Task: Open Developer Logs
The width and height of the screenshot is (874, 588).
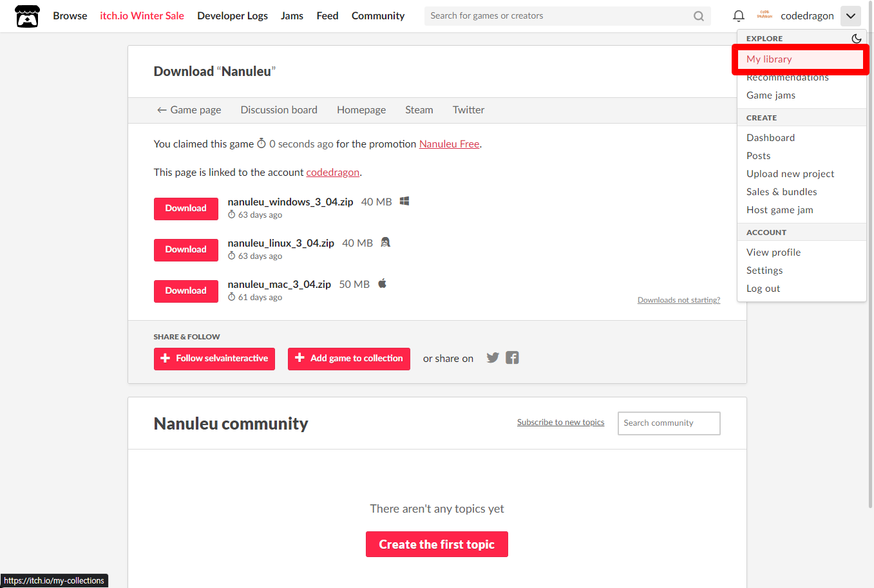Action: [233, 15]
